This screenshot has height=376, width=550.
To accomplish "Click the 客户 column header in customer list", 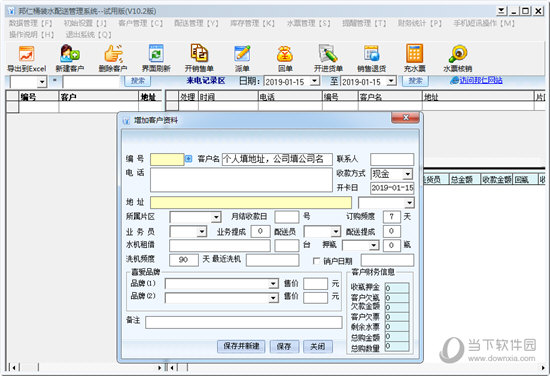I will pyautogui.click(x=99, y=97).
